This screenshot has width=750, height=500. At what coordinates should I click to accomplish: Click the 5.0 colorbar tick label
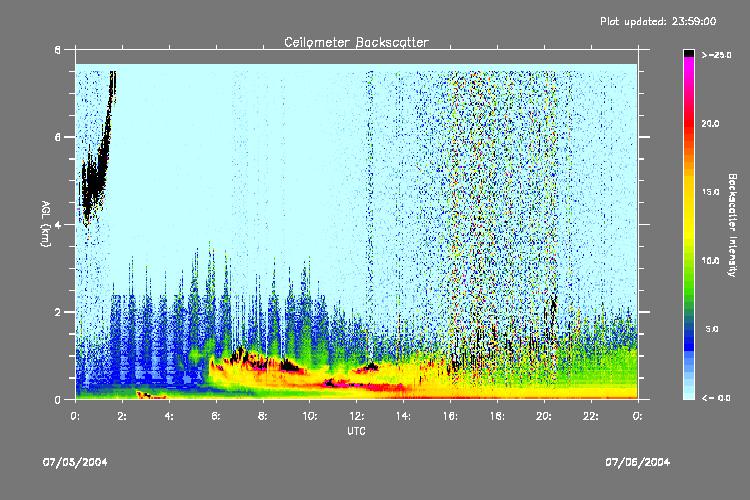[712, 329]
